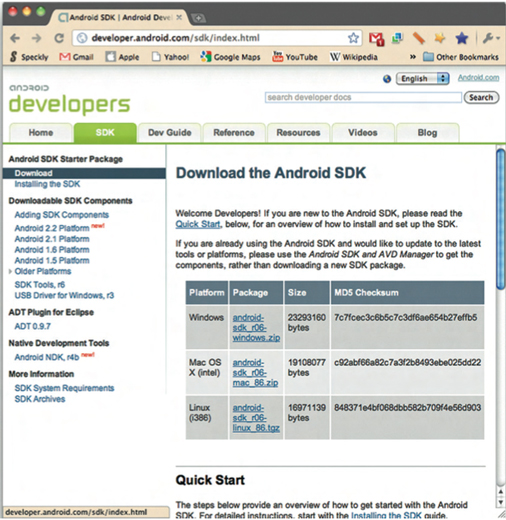Click the Windows MD5 checksum 7c7fcec3c6b5c7c3df6ae654b27effb5
The height and width of the screenshot is (520, 506).
click(x=406, y=317)
